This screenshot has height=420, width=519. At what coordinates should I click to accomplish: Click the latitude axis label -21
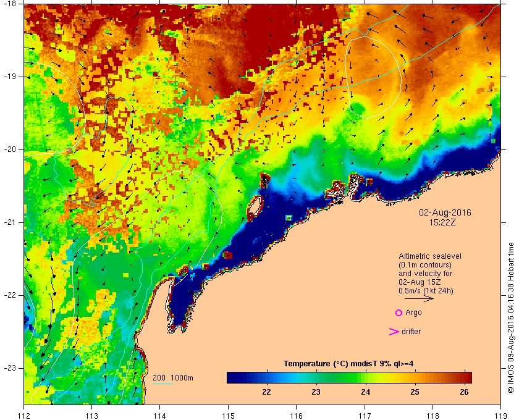[x=9, y=222]
